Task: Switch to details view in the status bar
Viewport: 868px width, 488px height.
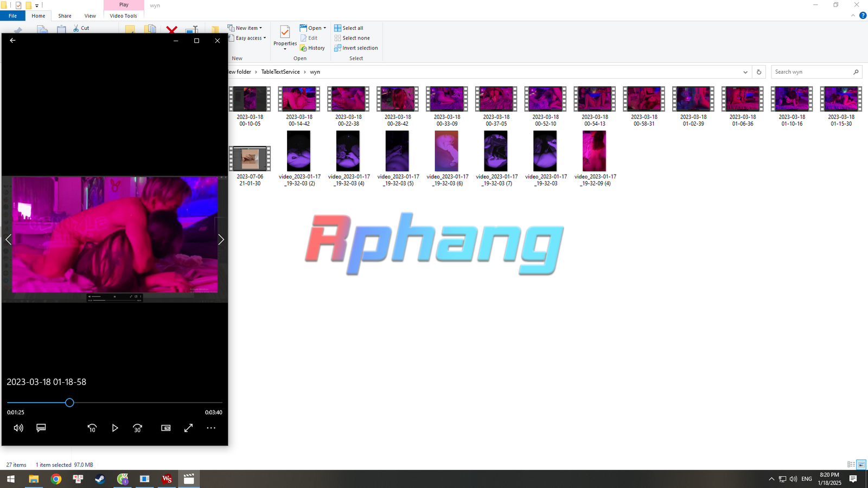Action: click(x=851, y=465)
